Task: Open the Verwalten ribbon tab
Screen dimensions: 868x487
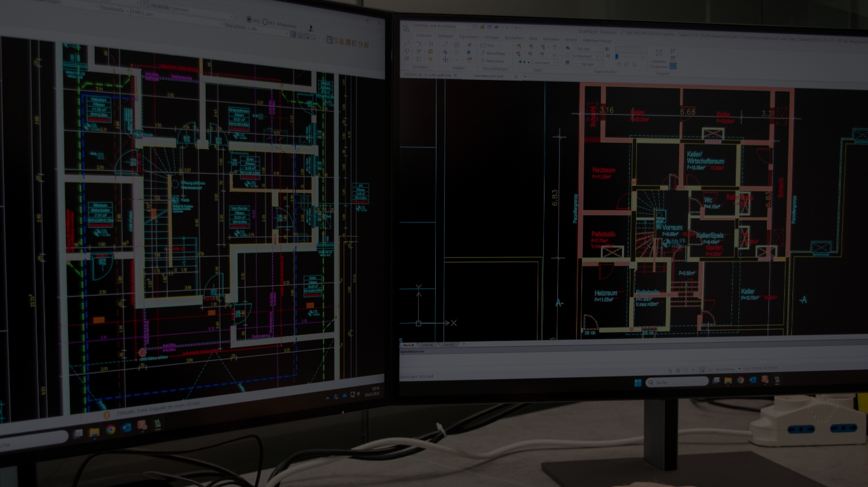Action: pyautogui.click(x=551, y=39)
